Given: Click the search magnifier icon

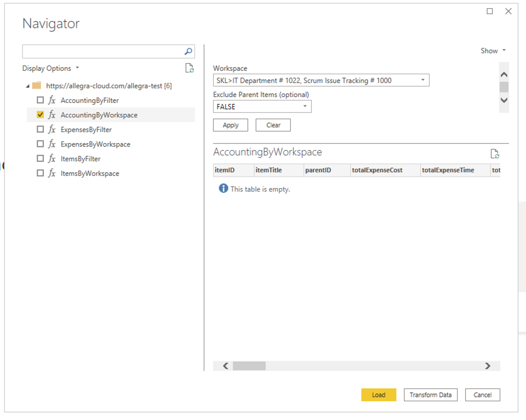Looking at the screenshot, I should point(187,51).
